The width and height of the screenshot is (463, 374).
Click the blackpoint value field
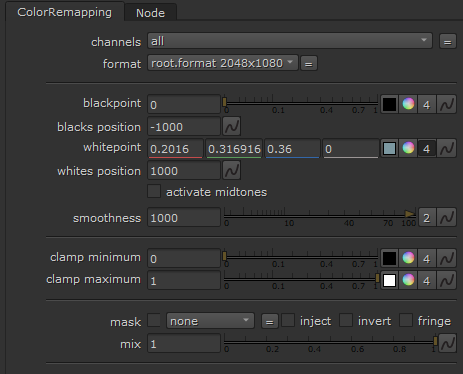(x=184, y=105)
